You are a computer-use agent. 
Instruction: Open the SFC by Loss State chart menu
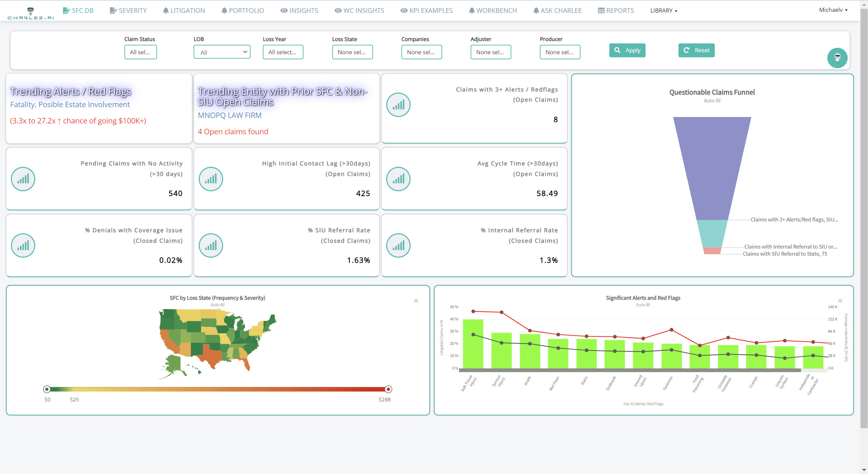416,301
